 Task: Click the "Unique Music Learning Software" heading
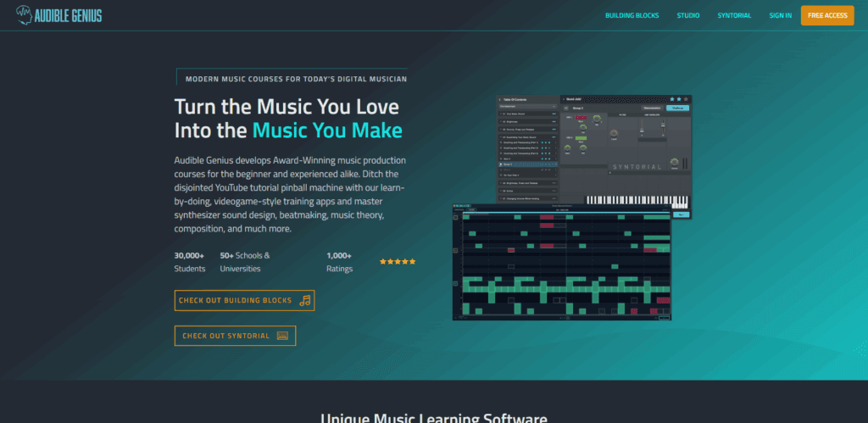point(434,418)
